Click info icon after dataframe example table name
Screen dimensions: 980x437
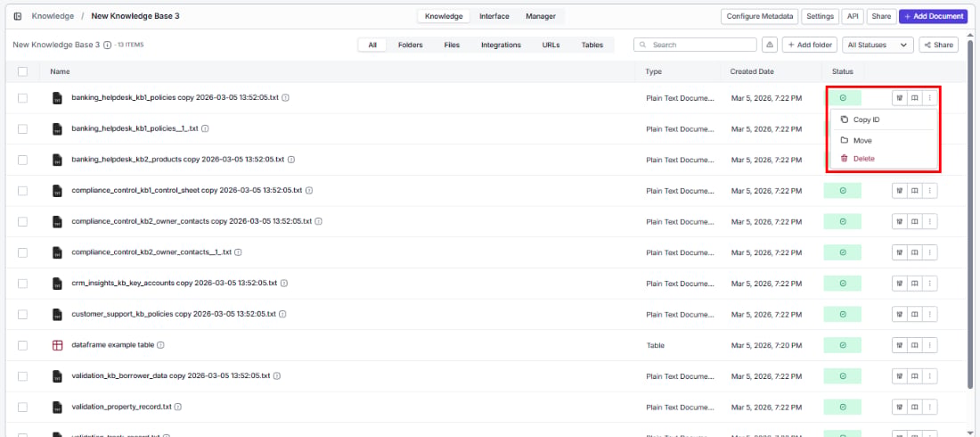point(160,345)
